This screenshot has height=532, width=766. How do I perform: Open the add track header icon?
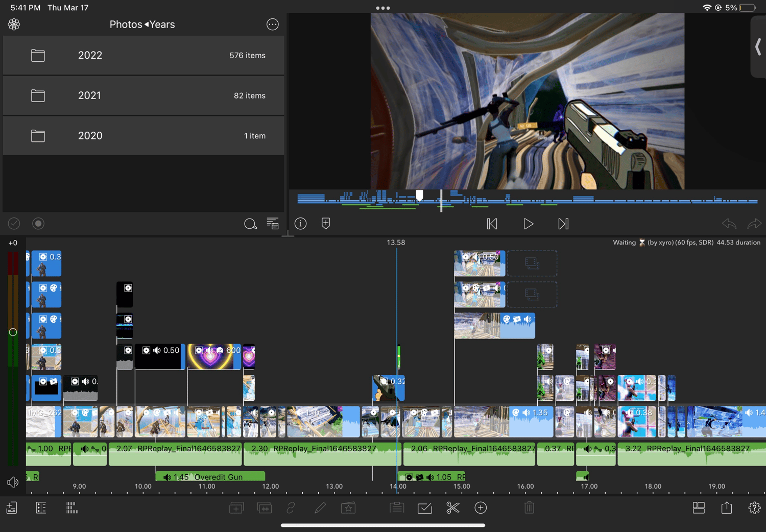click(12, 508)
